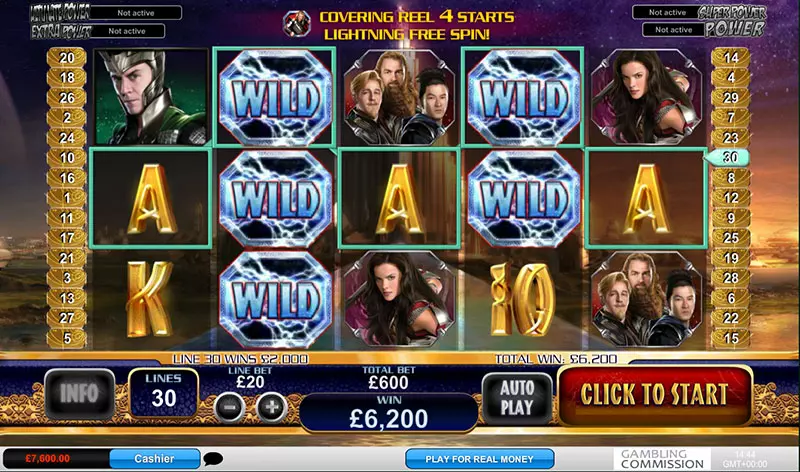Viewport: 800px width, 472px height.
Task: Click payline 15 marker at bottom right
Action: (x=731, y=338)
